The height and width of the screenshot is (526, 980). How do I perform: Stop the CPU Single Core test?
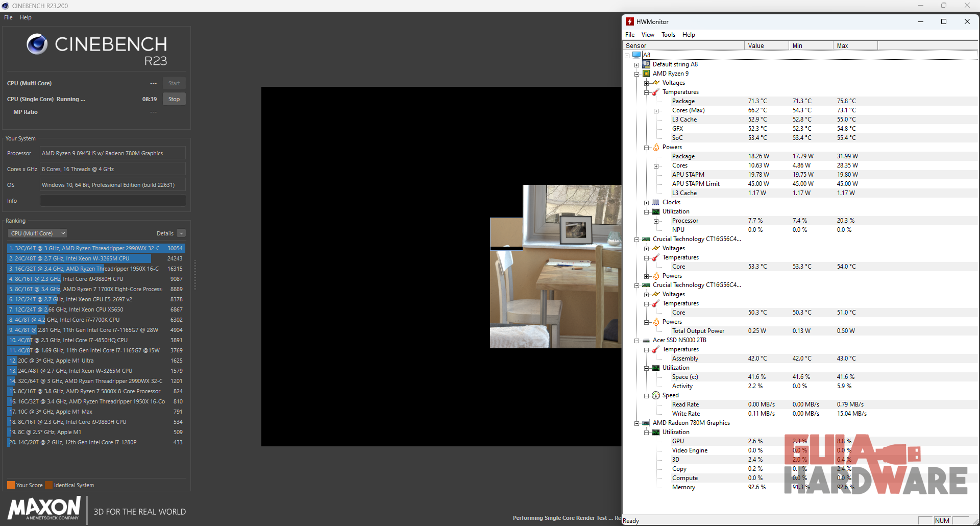tap(174, 99)
